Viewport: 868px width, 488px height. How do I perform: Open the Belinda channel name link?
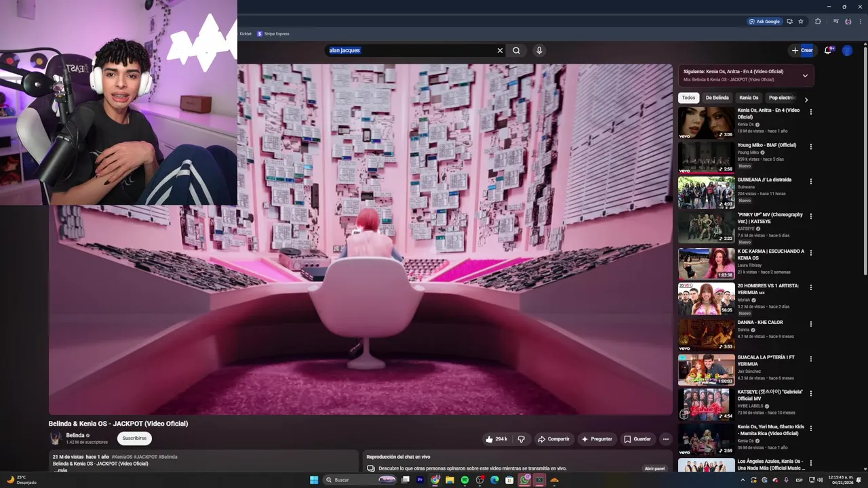(75, 435)
